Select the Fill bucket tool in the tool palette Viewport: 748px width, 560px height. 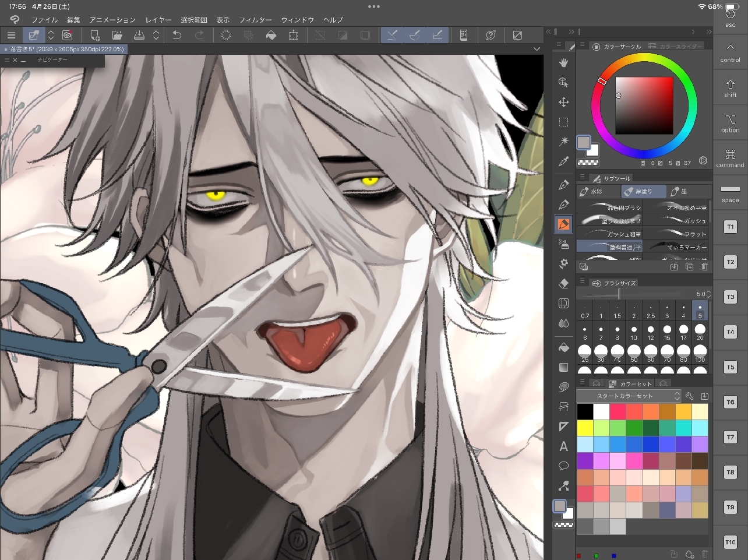[563, 347]
